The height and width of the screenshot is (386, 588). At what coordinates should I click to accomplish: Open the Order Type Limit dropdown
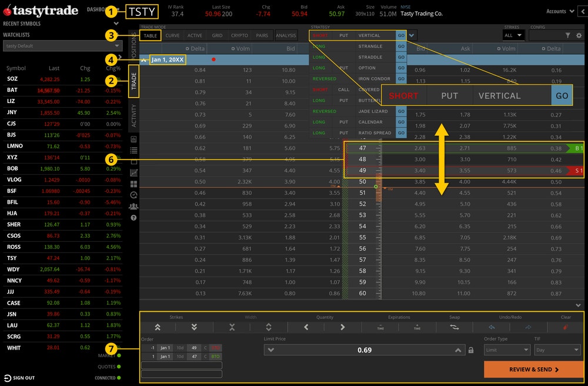point(507,350)
